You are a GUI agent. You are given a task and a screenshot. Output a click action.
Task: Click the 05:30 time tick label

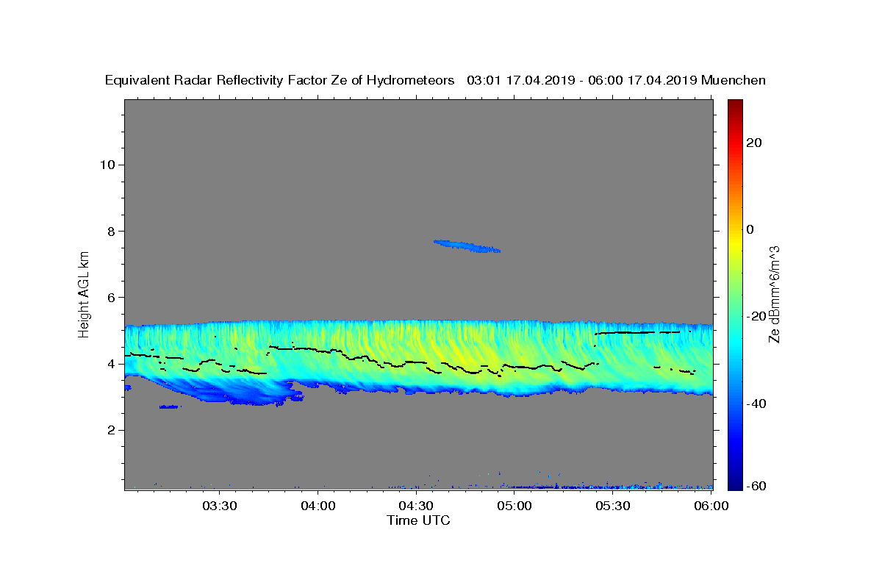click(613, 506)
